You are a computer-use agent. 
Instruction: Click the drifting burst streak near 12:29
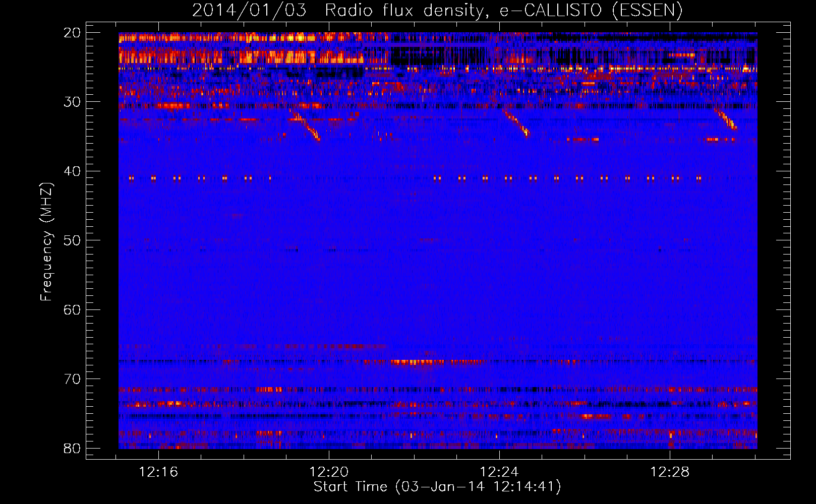click(726, 118)
